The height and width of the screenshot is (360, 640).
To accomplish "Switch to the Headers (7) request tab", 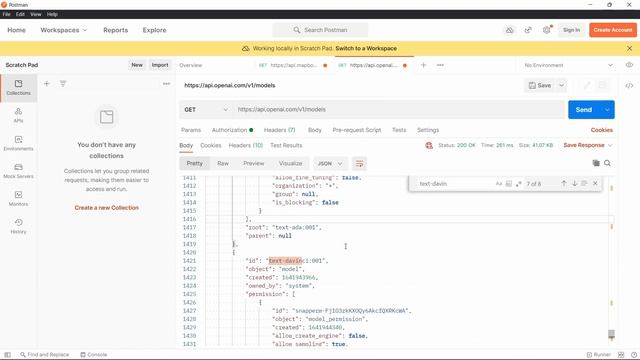I will 280,130.
